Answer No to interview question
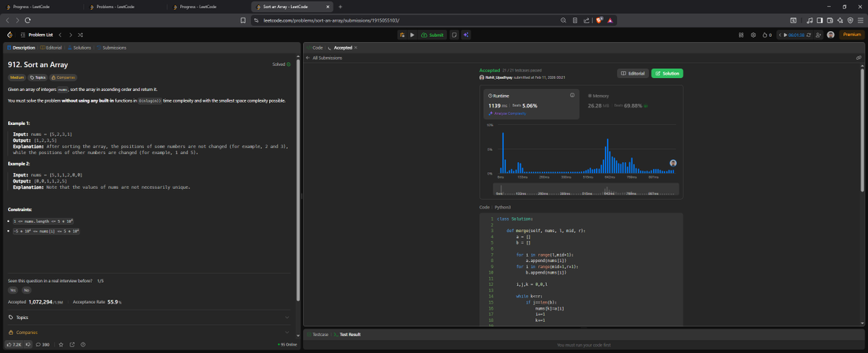Screen dimensions: 868x353 coord(27,289)
